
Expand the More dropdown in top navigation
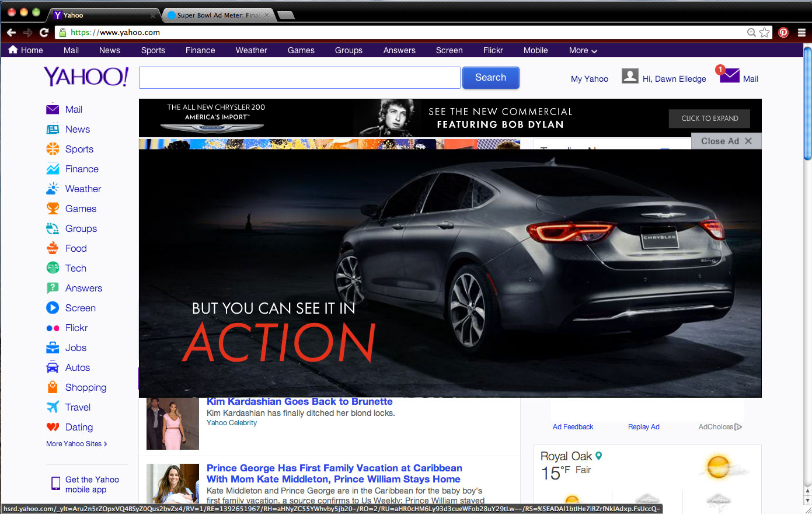pyautogui.click(x=583, y=51)
